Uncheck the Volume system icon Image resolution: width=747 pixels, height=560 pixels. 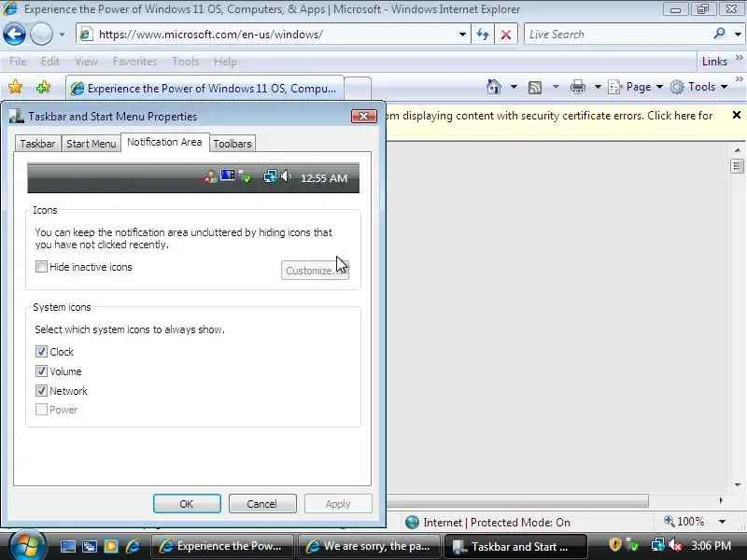click(41, 371)
